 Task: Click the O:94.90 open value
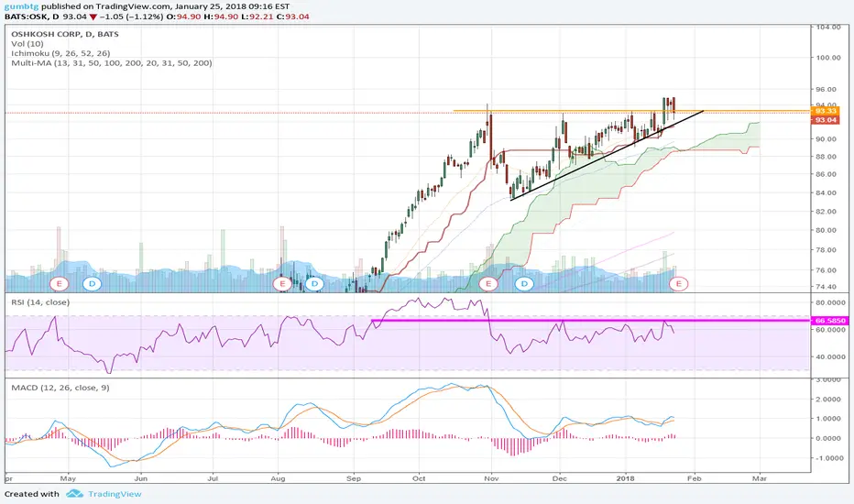click(x=183, y=16)
